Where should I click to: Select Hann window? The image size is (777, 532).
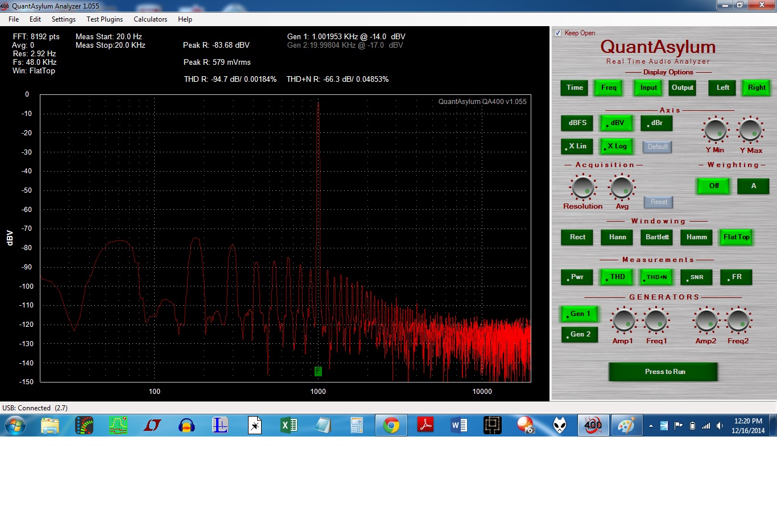(x=617, y=237)
